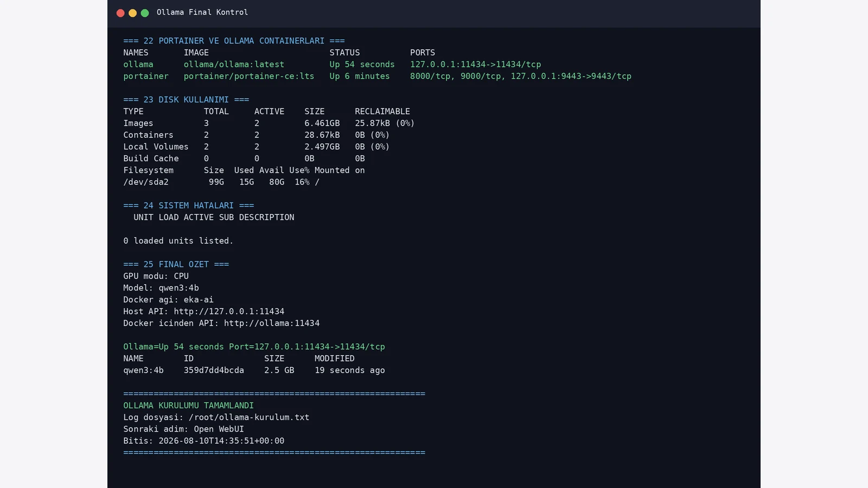Select the 'Build Cache' row label
The width and height of the screenshot is (868, 488).
(151, 159)
